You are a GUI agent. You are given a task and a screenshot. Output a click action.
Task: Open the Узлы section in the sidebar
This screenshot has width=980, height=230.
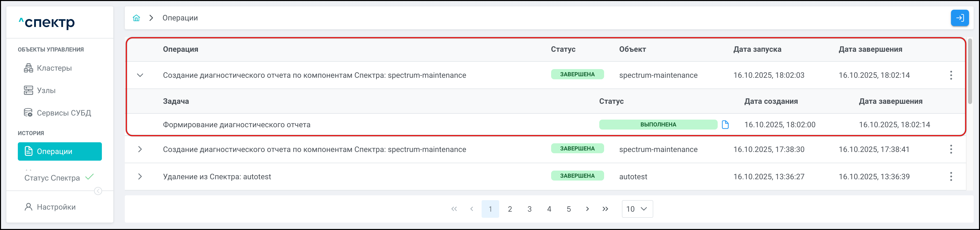click(46, 91)
